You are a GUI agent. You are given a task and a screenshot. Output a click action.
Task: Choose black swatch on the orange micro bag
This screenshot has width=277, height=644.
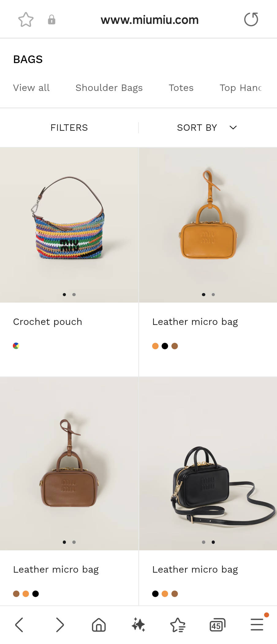[165, 346]
